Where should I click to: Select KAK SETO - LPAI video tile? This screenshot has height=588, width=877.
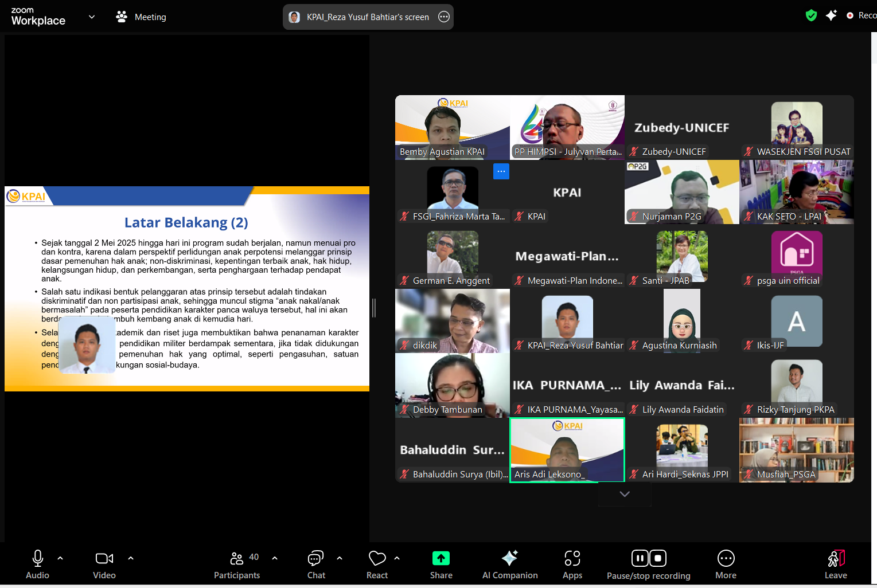[797, 192]
